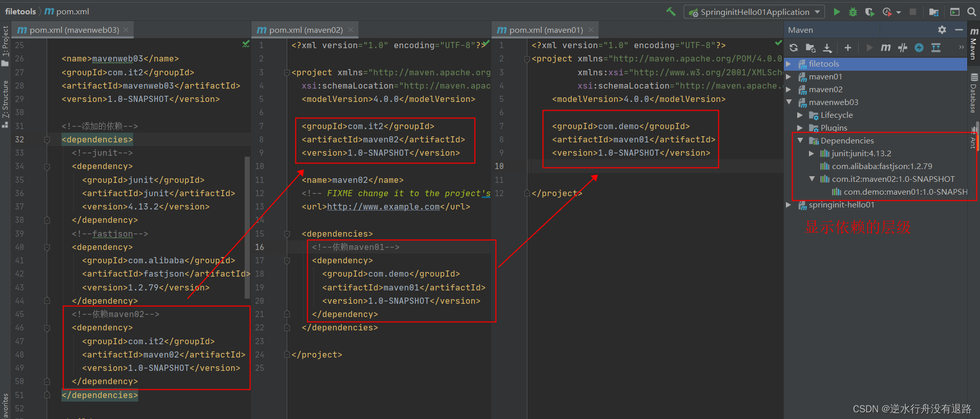Collapse the com.it2:maven02 dependency node
The image size is (980, 419).
pos(812,179)
